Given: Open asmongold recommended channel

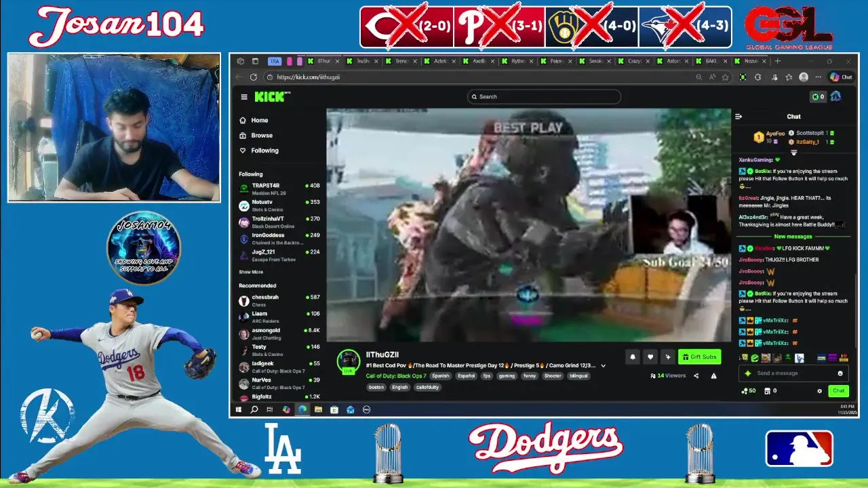Looking at the screenshot, I should pyautogui.click(x=279, y=333).
